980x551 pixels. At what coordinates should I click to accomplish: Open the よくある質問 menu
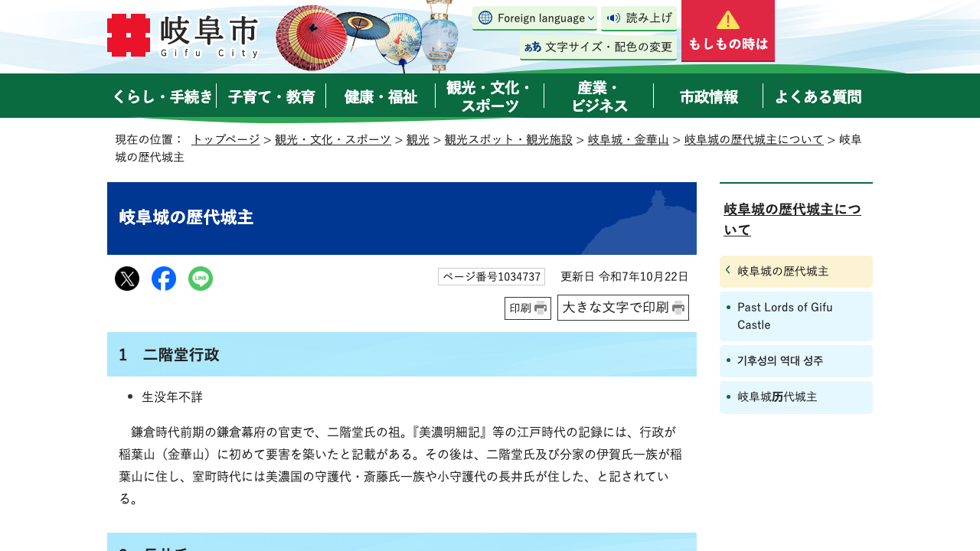(x=818, y=96)
